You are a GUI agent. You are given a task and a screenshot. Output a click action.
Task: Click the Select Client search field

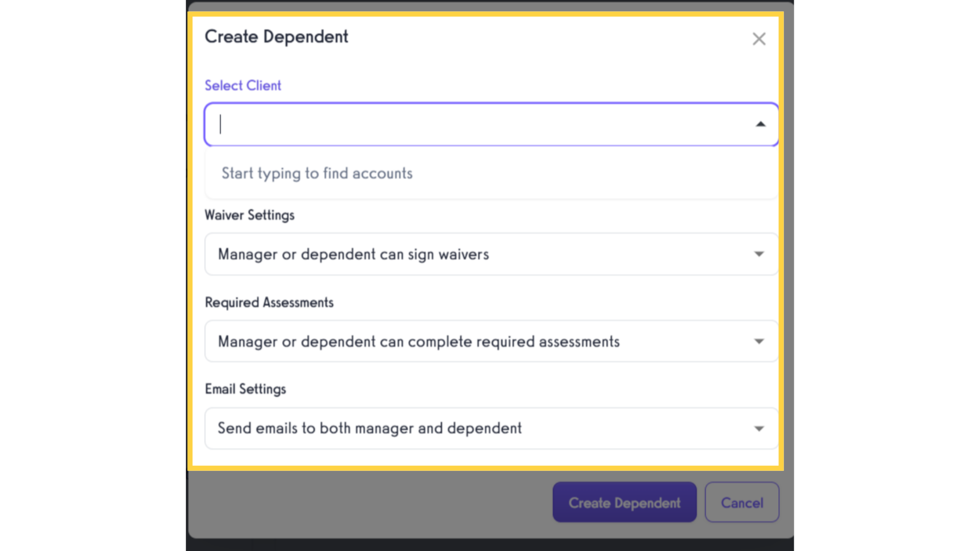coord(491,124)
